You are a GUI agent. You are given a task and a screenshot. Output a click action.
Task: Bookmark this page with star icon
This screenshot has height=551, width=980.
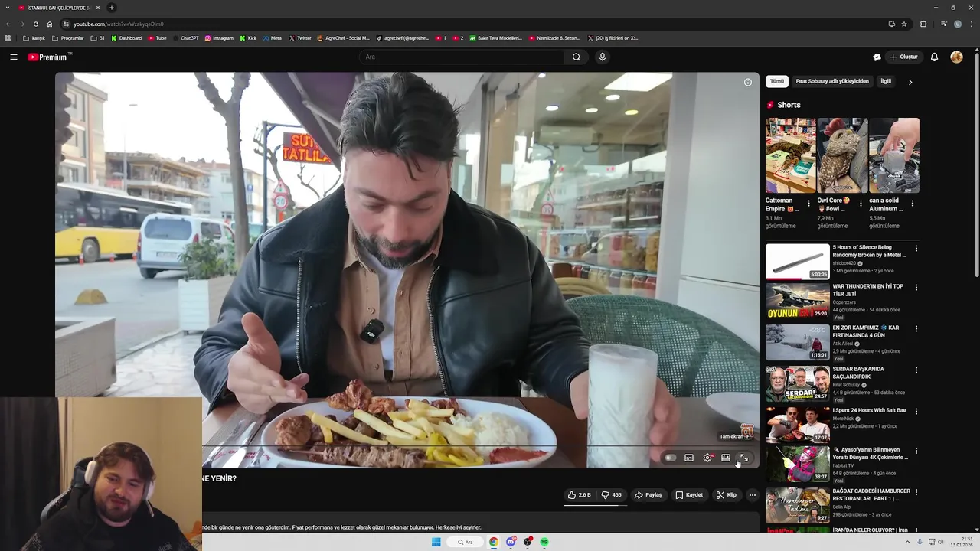904,24
